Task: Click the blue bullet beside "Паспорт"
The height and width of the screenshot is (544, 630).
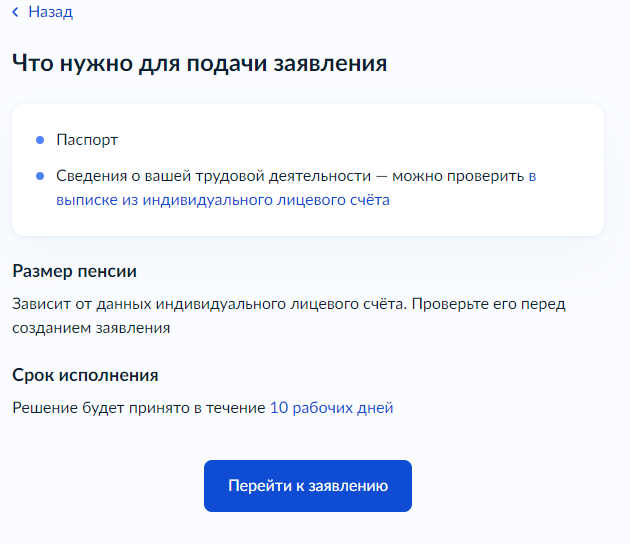Action: (40, 141)
